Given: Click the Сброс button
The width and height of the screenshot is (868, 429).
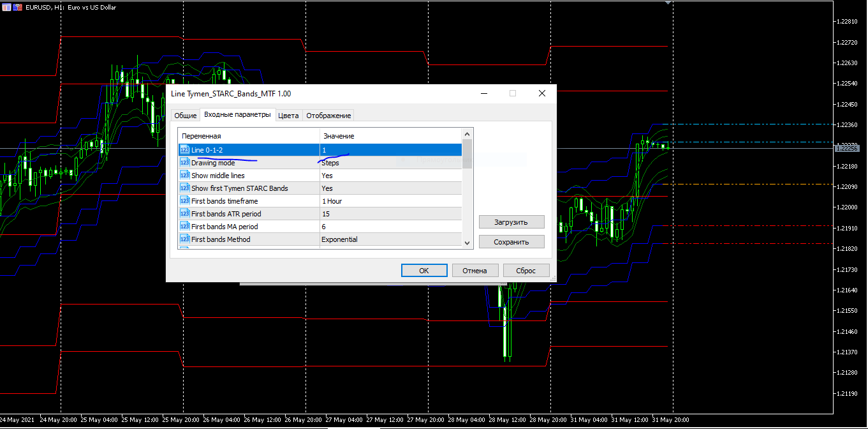Looking at the screenshot, I should pos(526,270).
